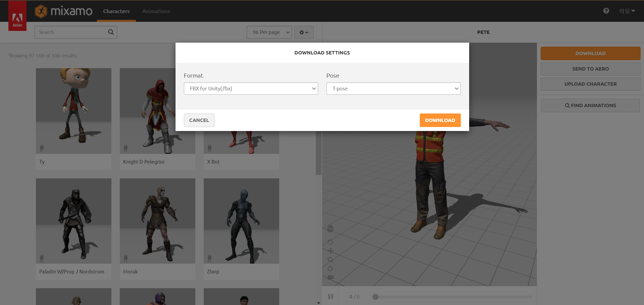This screenshot has width=644, height=305.
Task: Open the 96 Per page dropdown
Action: click(269, 32)
